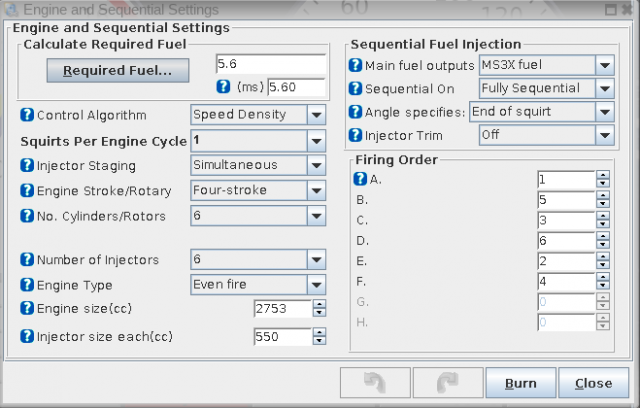Expand the No. Cylinders/Rotors dropdown
Screen dimensions: 640x408
tap(316, 215)
